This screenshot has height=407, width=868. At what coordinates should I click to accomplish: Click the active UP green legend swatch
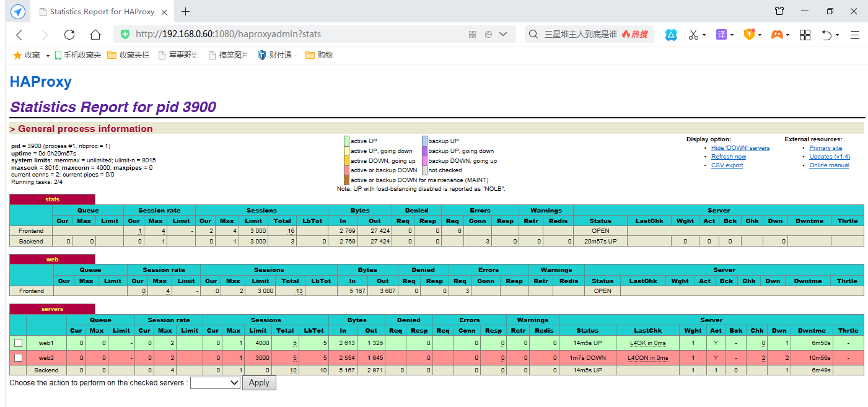(x=346, y=141)
